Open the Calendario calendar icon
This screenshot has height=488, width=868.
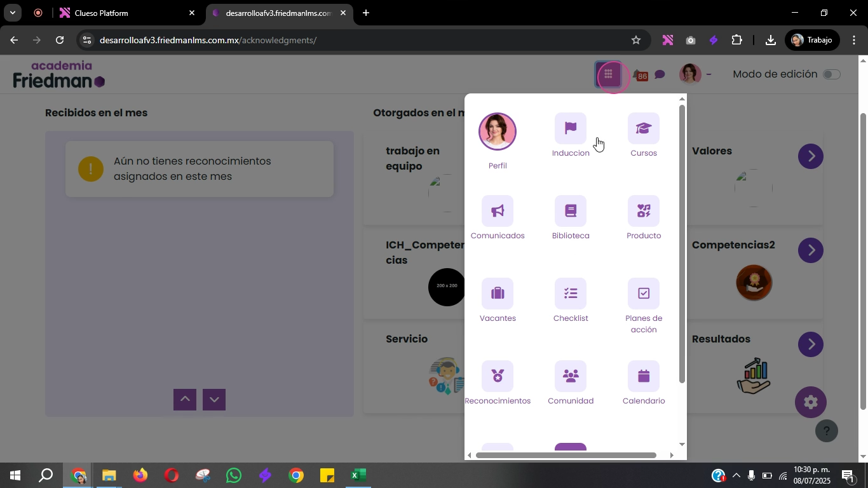tap(643, 376)
